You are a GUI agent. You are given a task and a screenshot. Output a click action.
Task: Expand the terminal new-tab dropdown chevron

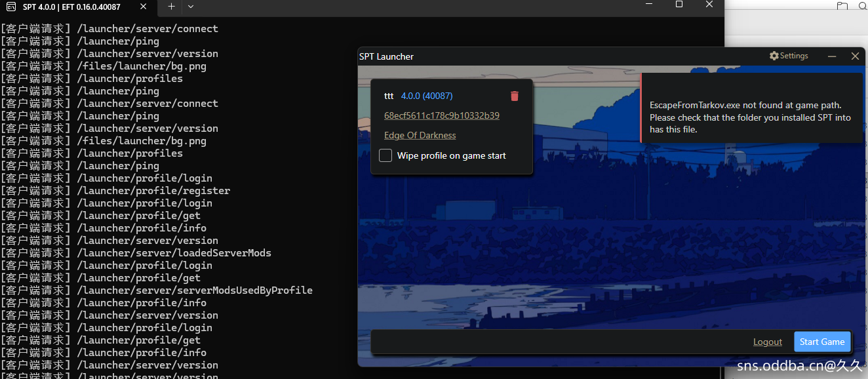click(191, 7)
